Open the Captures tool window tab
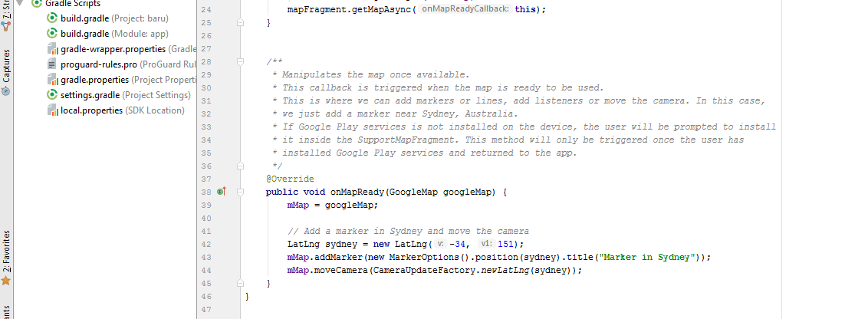The image size is (868, 319). pos(6,66)
